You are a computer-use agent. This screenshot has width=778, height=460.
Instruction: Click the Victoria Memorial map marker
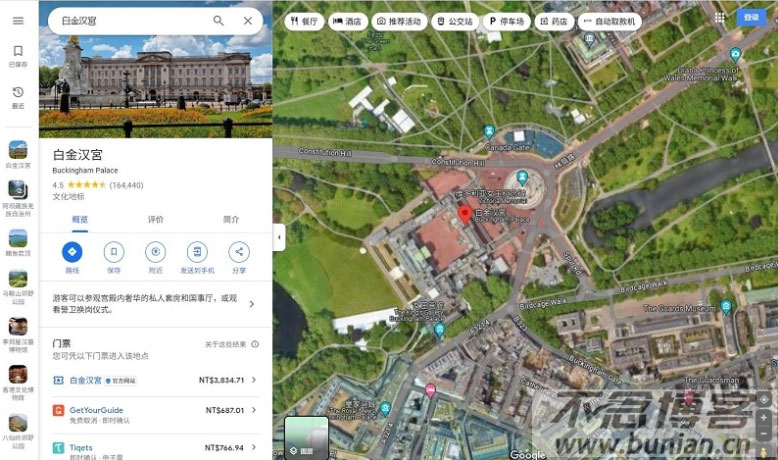pyautogui.click(x=522, y=177)
